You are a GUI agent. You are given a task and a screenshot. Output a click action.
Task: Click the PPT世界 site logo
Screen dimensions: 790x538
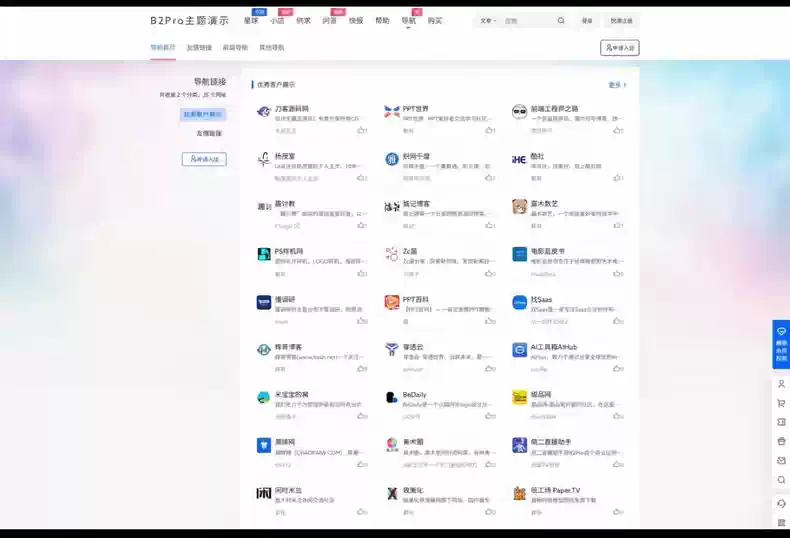(392, 112)
